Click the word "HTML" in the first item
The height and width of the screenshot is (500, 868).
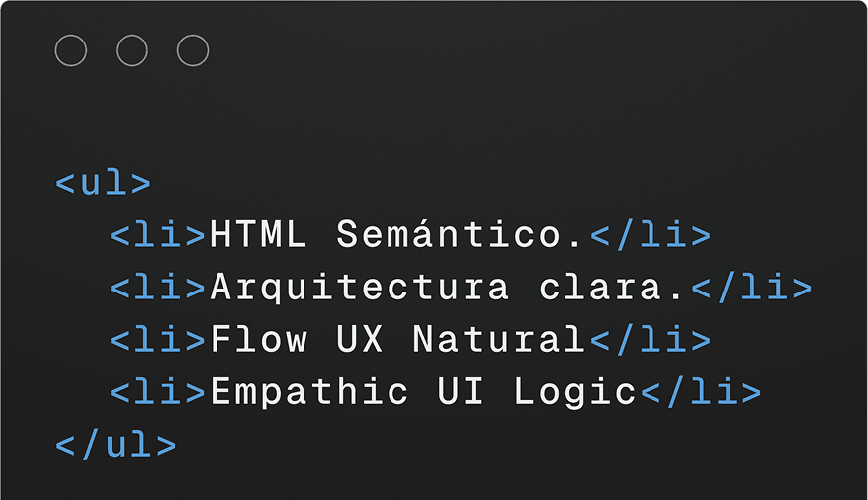tap(259, 235)
